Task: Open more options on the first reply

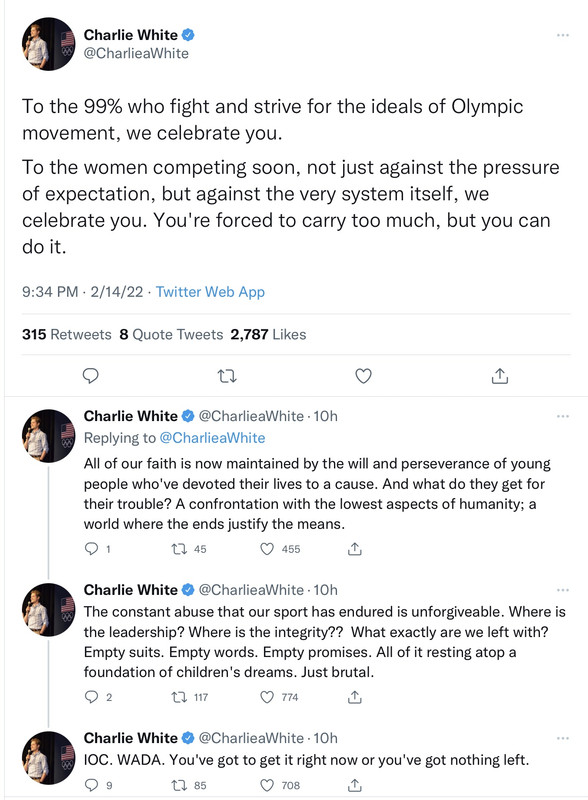Action: [x=562, y=416]
